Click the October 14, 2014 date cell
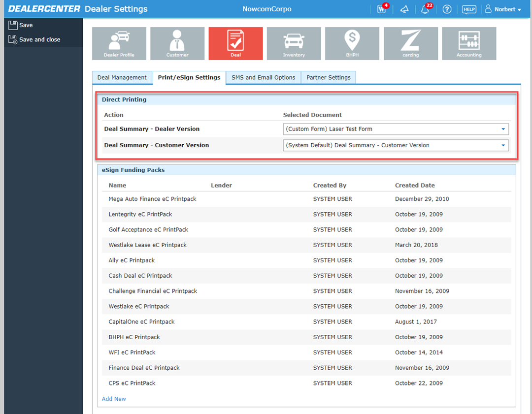This screenshot has width=532, height=414. tap(419, 352)
